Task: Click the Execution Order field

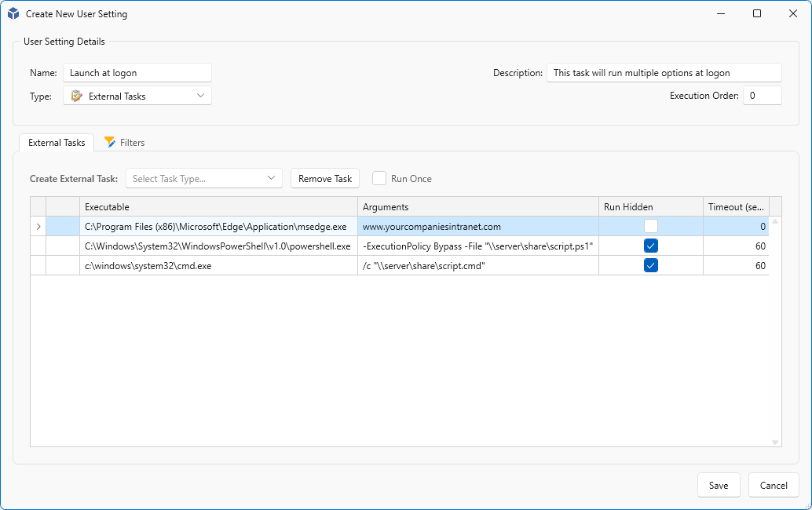Action: [761, 96]
